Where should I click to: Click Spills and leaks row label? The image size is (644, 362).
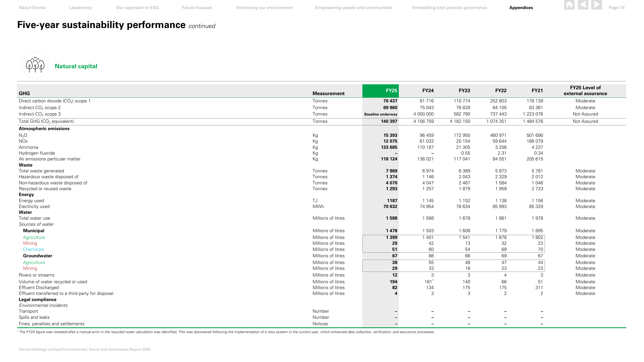34,317
